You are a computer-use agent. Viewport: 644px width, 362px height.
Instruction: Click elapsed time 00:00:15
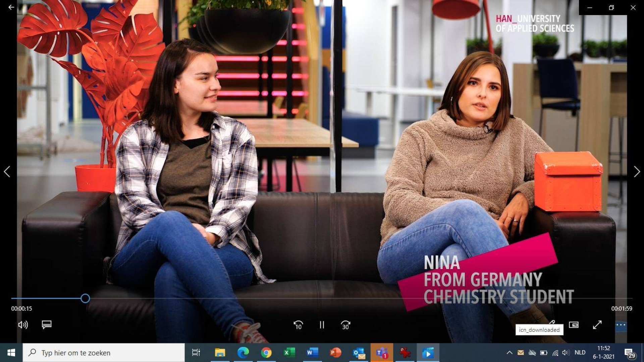tap(21, 309)
